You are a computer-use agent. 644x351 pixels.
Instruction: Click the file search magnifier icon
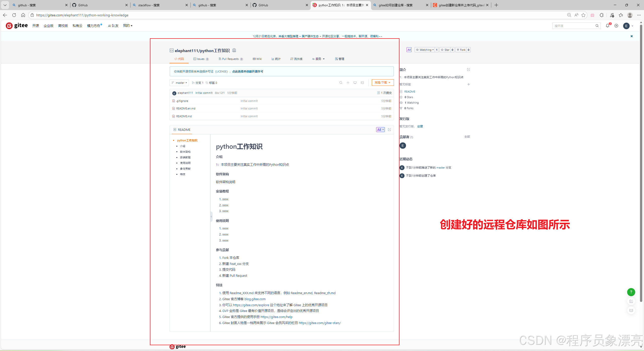pos(341,83)
